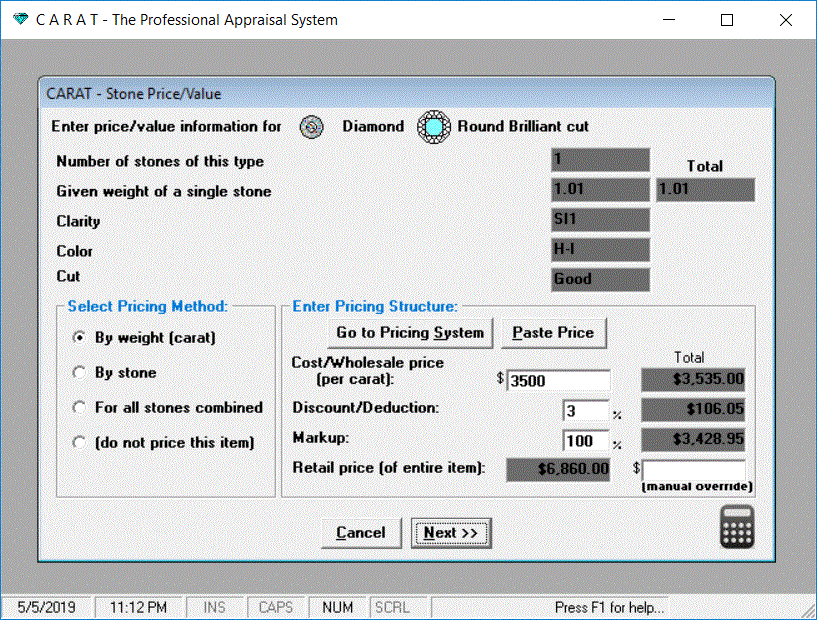The height and width of the screenshot is (620, 817).
Task: Click the Markup percent field
Action: click(586, 441)
